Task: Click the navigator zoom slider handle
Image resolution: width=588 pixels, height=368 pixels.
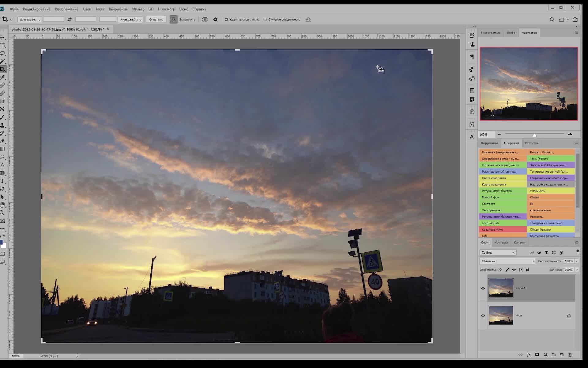Action: pos(534,135)
